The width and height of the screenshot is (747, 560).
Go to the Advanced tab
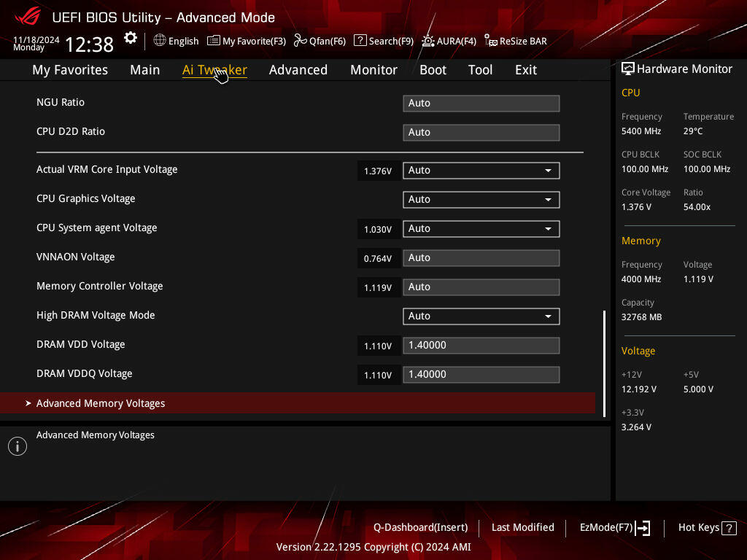click(298, 70)
